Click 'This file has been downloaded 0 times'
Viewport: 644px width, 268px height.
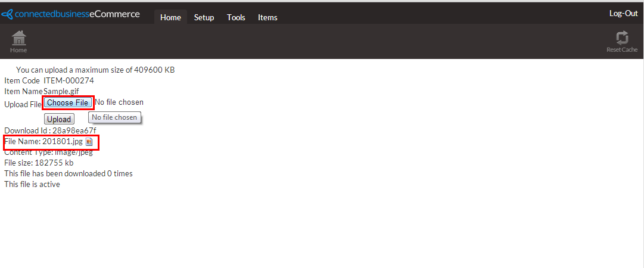pos(68,174)
